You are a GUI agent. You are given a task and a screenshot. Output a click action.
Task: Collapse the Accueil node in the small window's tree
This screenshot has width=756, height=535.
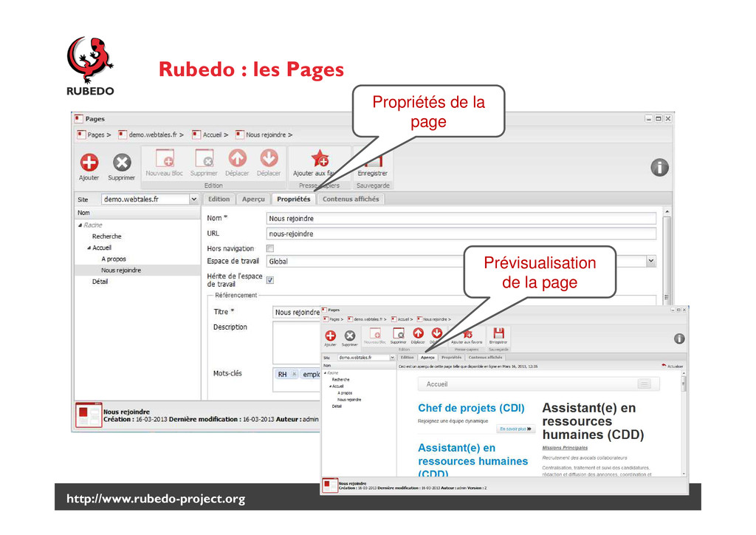331,386
